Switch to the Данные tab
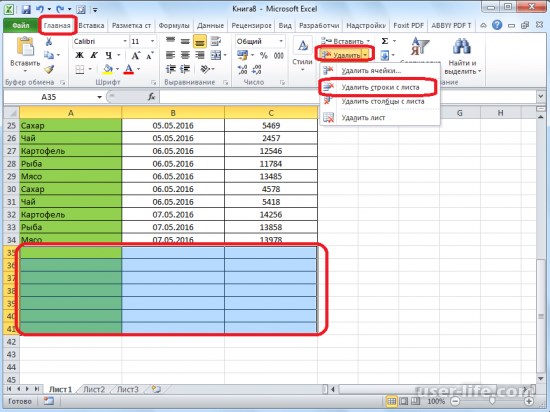This screenshot has width=550, height=412. pyautogui.click(x=210, y=26)
